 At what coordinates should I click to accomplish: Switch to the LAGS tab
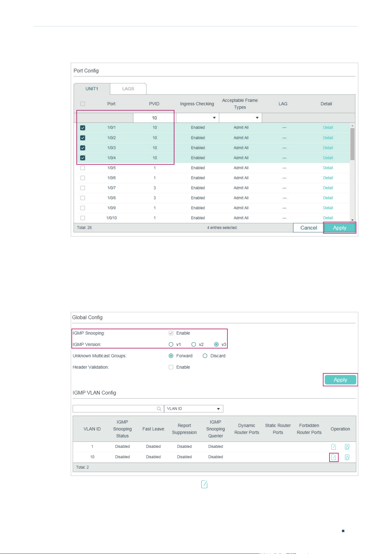(128, 89)
